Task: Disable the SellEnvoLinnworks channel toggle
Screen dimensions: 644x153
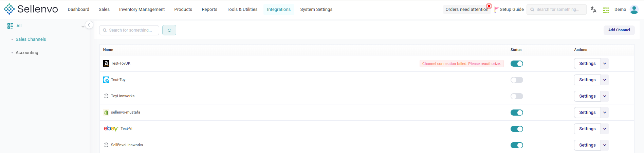Action: point(517,145)
